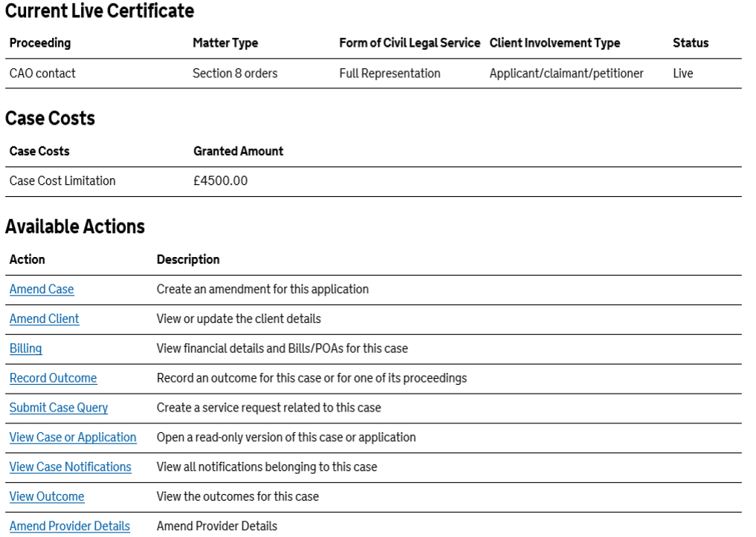Select the Record Outcome action
Viewport: 756px width, 537px height.
tap(53, 378)
